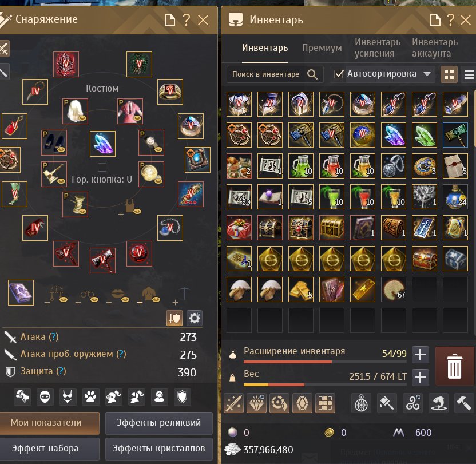Screen dimensions: 476x464
Task: Select the red gift box item
Action: pyautogui.click(x=239, y=228)
